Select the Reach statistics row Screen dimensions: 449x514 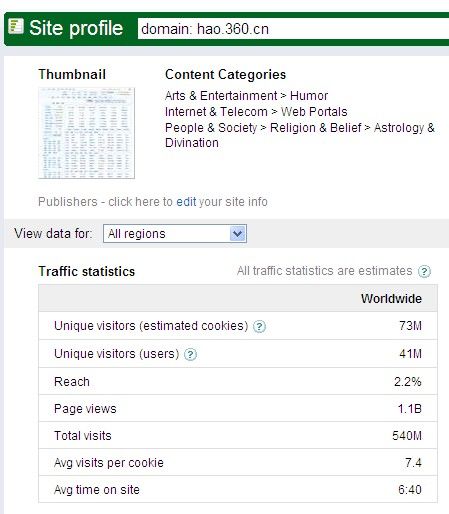pos(238,381)
